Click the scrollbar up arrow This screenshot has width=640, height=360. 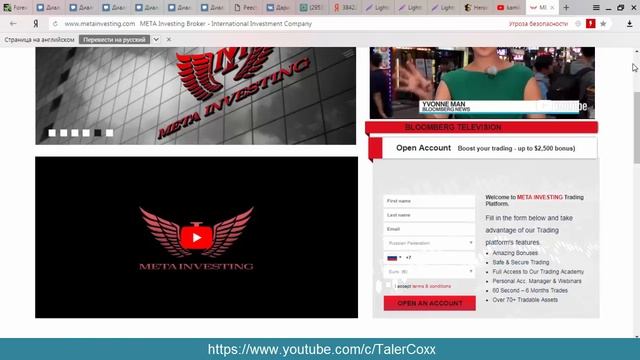636,51
